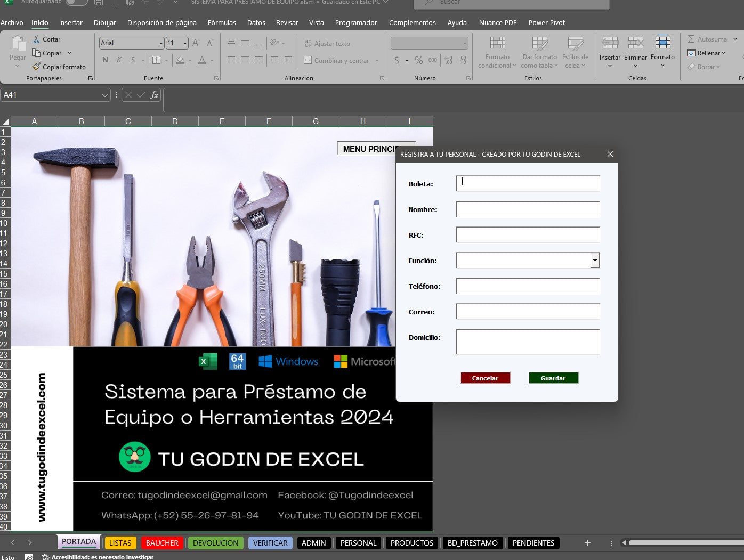Click the fill color bucket icon
This screenshot has width=744, height=560.
pos(181,60)
